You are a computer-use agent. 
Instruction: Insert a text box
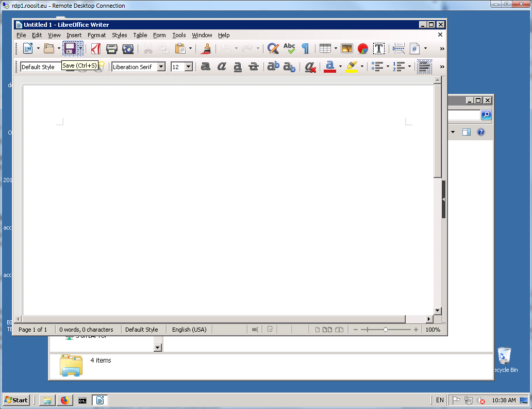click(379, 48)
